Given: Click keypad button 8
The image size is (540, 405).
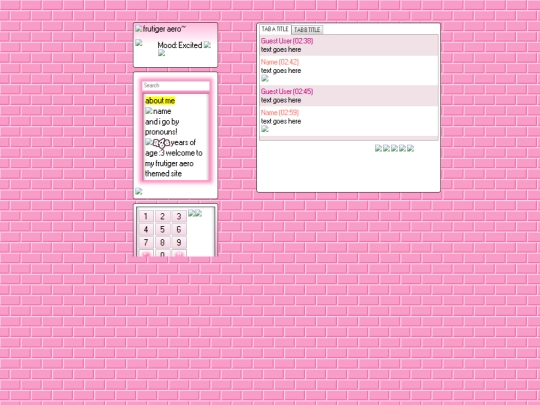Looking at the screenshot, I should [x=162, y=242].
